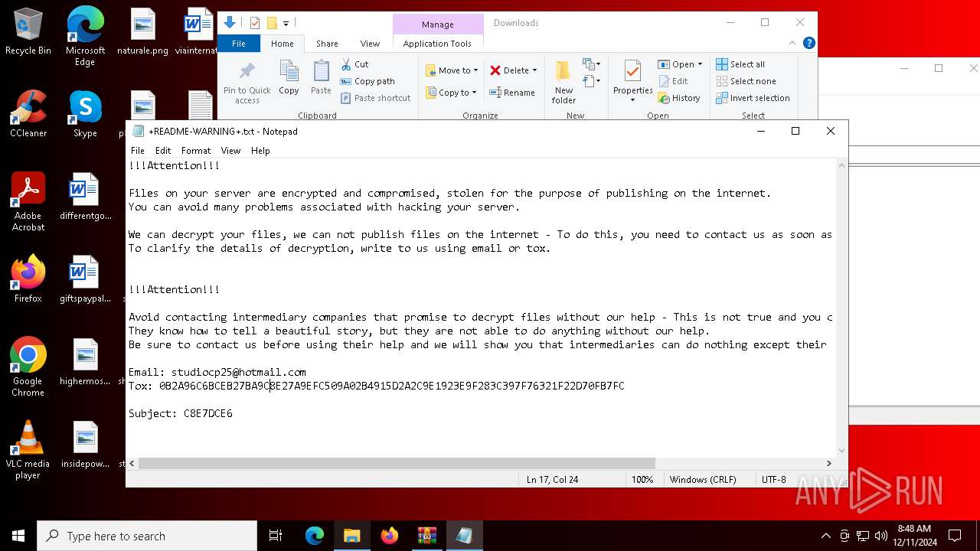Switch to the View ribbon tab
The image size is (980, 551).
click(370, 44)
